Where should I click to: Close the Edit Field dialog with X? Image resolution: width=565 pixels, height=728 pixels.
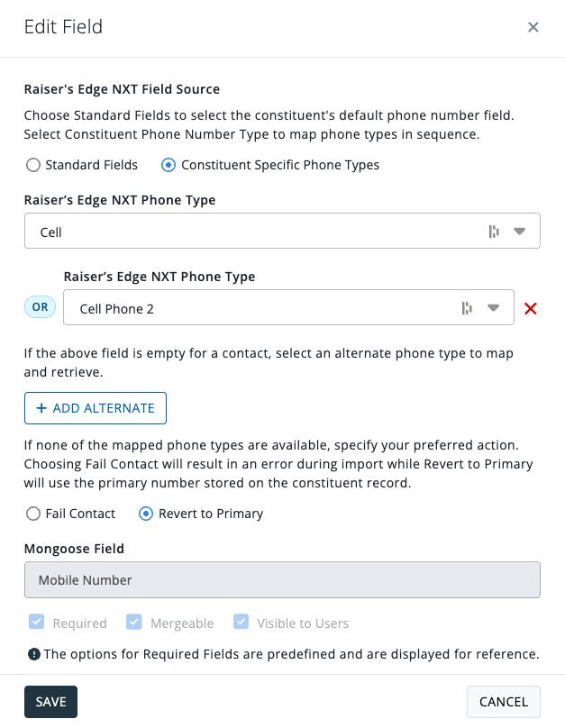(x=533, y=27)
